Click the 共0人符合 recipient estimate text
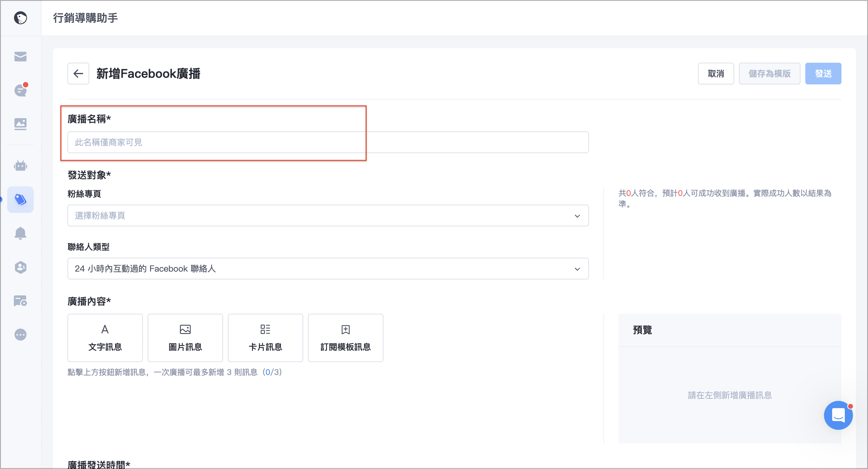The height and width of the screenshot is (469, 868). [x=725, y=198]
